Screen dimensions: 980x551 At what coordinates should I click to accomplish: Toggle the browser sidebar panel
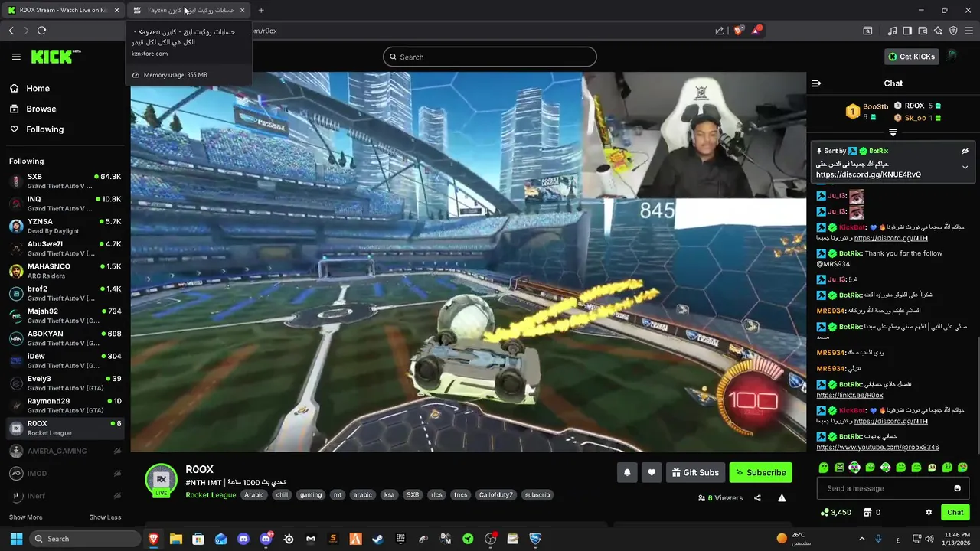[907, 31]
